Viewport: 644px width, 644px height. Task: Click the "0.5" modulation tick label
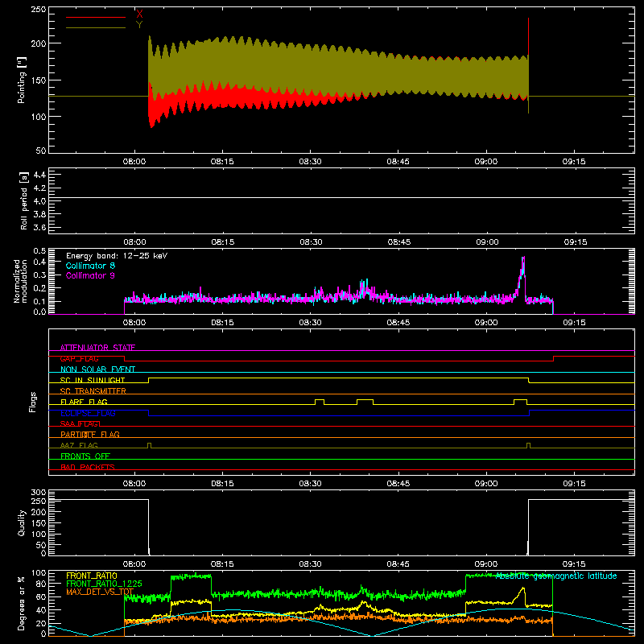click(39, 250)
